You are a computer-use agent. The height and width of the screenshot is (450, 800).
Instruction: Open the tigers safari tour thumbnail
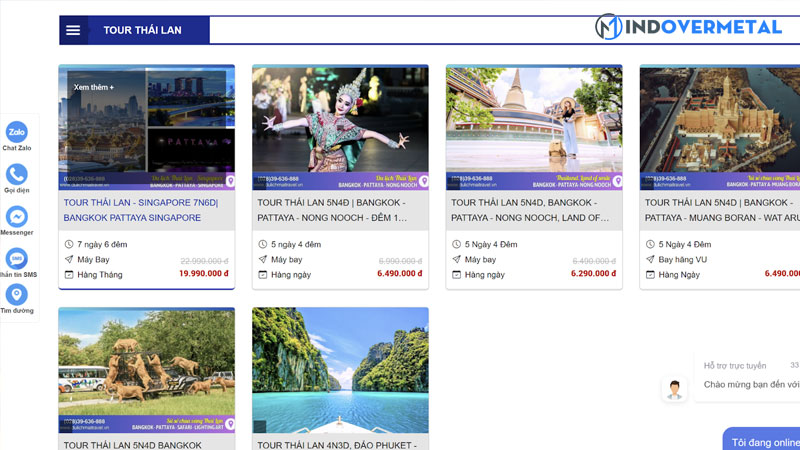(x=147, y=370)
